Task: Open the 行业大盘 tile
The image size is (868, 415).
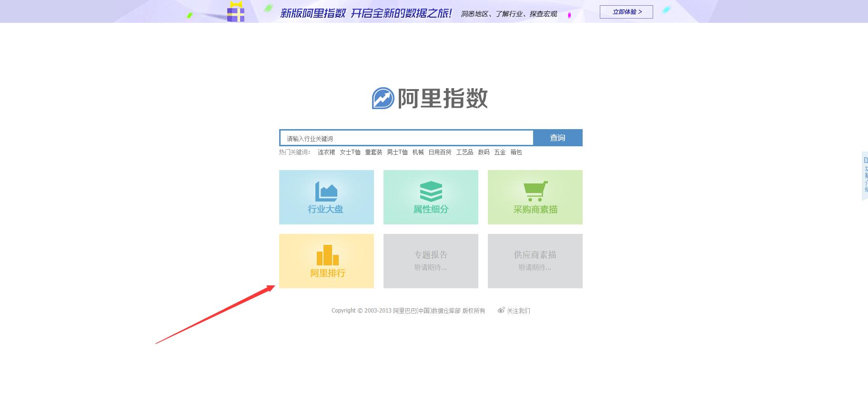Action: coord(326,197)
